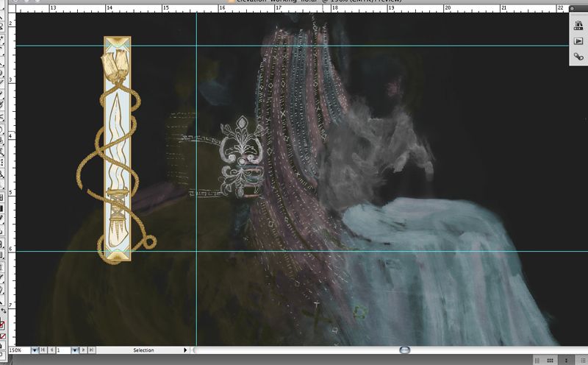This screenshot has width=588, height=365.
Task: Open the artboard navigation dropdown arrow
Action: pos(76,350)
